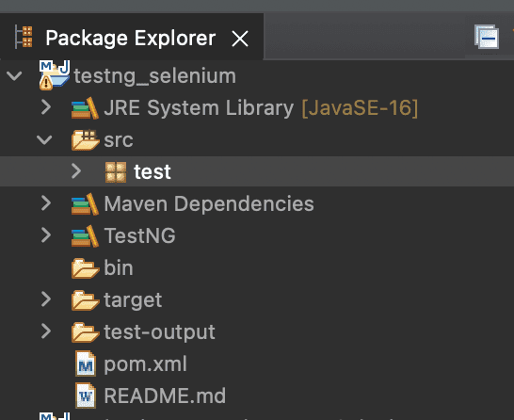Expand the target folder node
Viewport: 514px width, 420px height.
click(46, 299)
